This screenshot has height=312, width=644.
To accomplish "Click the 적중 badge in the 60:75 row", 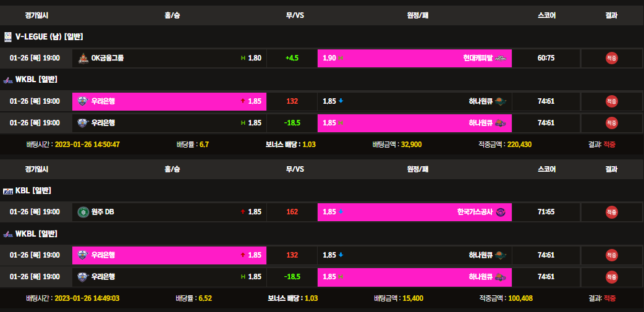I will (x=611, y=58).
